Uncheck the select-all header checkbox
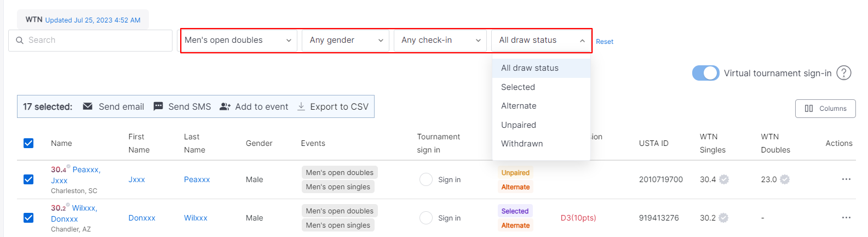This screenshot has width=868, height=237. (x=28, y=143)
